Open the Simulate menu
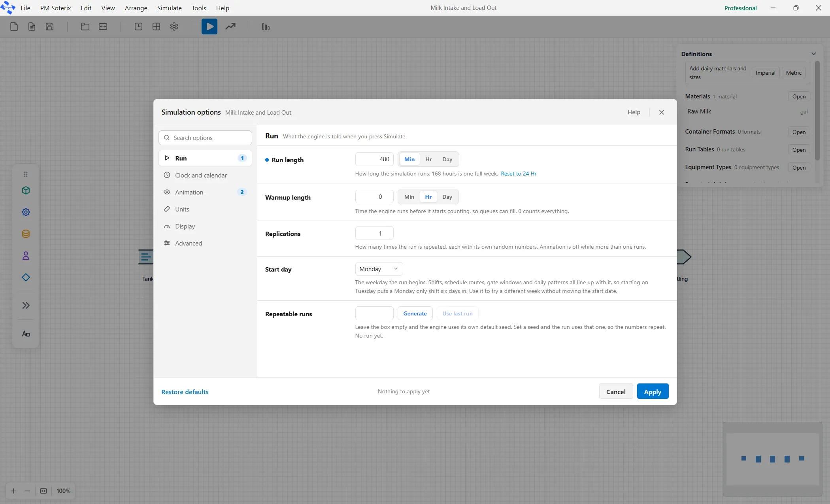The image size is (830, 504). [x=169, y=8]
